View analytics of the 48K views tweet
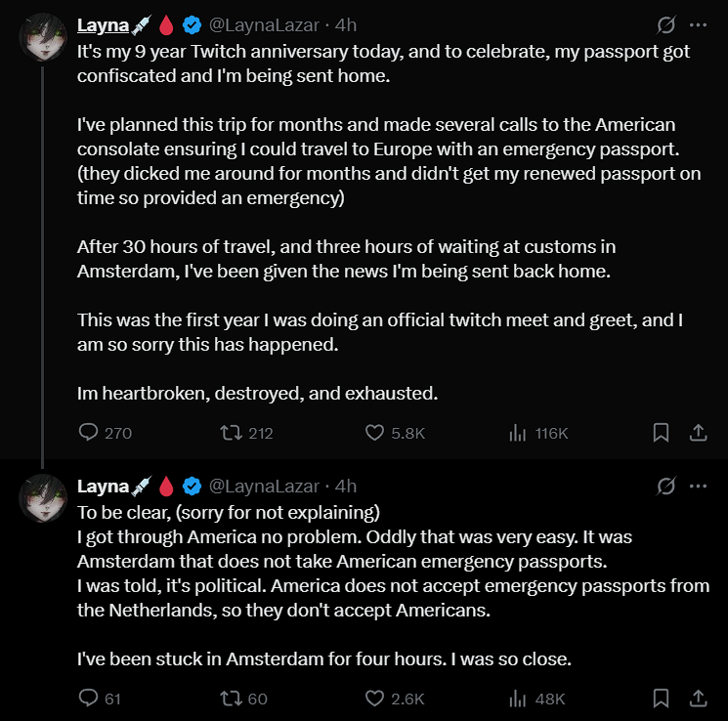 pos(518,699)
